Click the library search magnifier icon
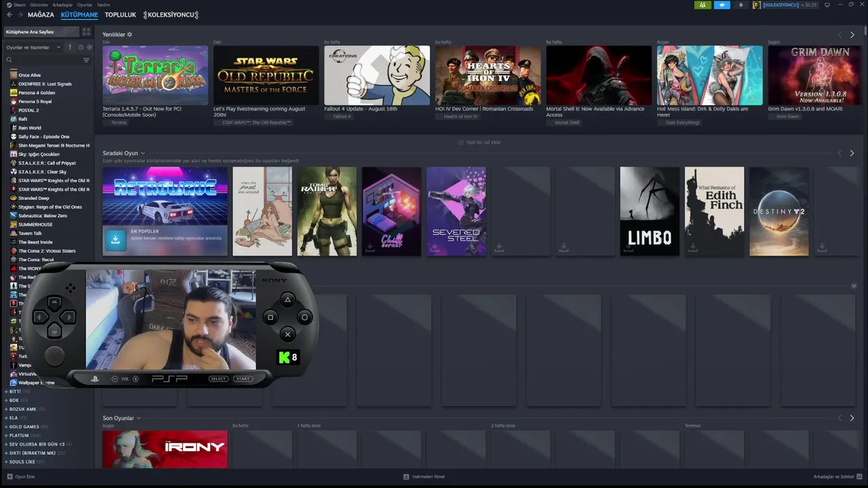The width and height of the screenshot is (868, 488). coord(9,60)
